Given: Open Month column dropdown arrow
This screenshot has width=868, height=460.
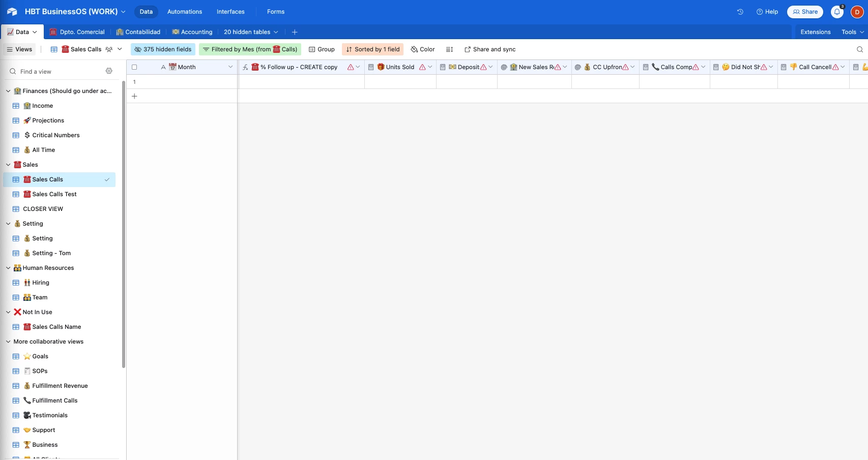Looking at the screenshot, I should point(230,67).
